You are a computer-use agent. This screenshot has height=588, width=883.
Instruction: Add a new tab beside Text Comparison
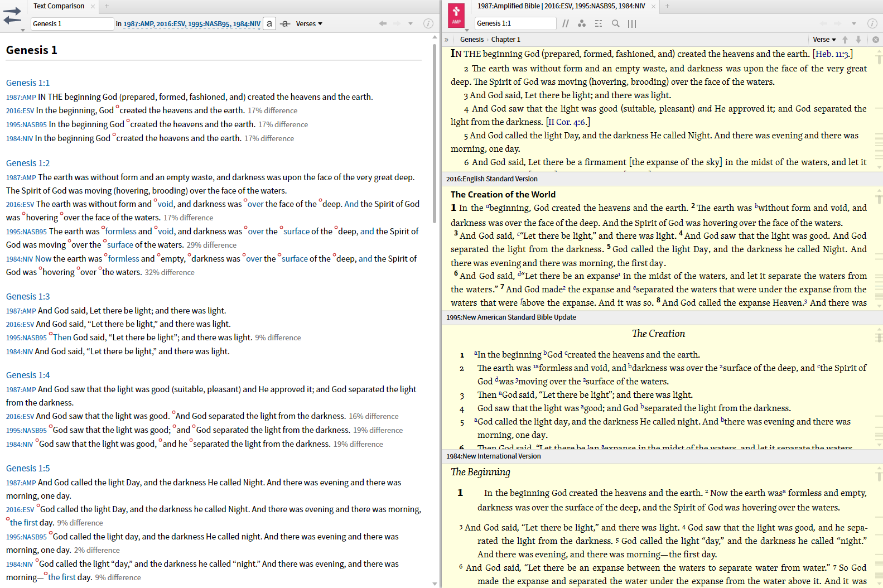107,6
